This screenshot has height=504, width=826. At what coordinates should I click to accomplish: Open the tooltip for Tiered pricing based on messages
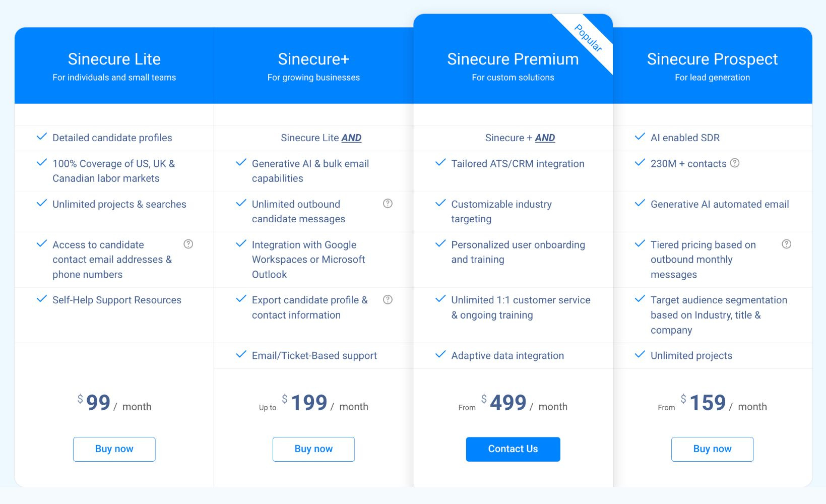point(786,244)
